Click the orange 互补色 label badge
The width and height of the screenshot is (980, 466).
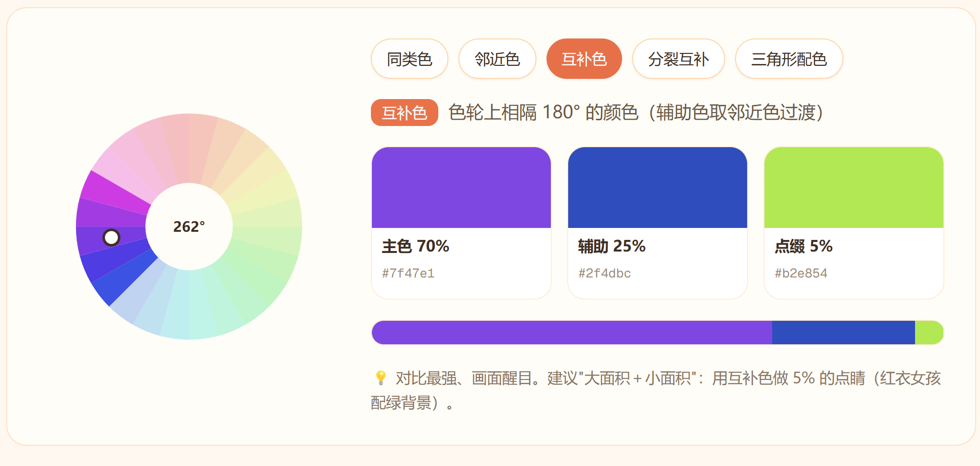click(404, 113)
